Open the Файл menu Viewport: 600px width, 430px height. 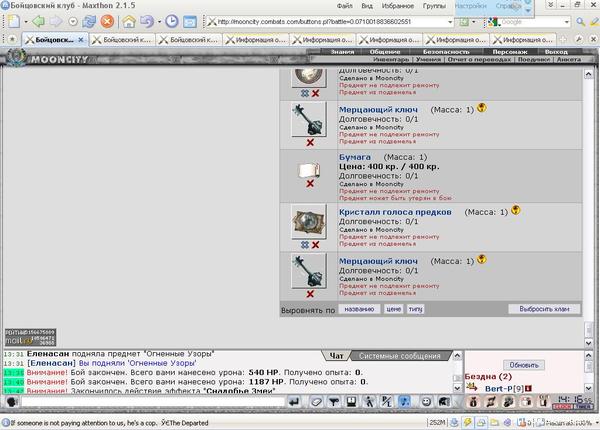344,6
